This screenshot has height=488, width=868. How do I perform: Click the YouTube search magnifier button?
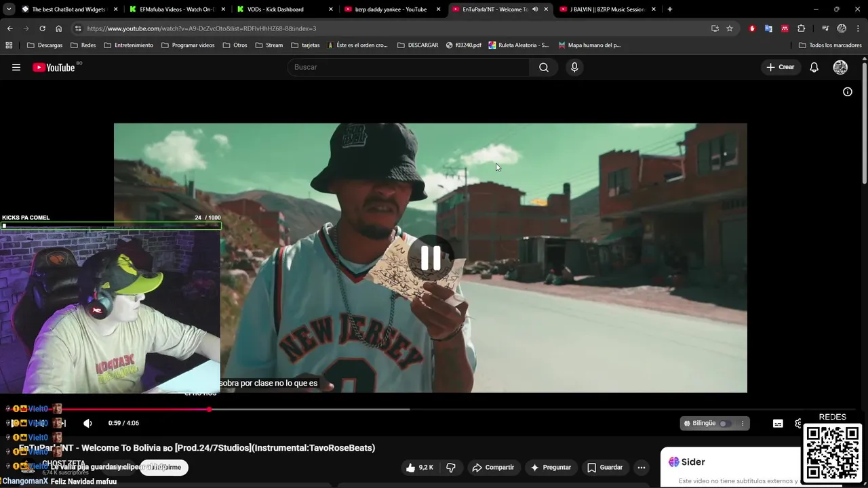pyautogui.click(x=544, y=67)
